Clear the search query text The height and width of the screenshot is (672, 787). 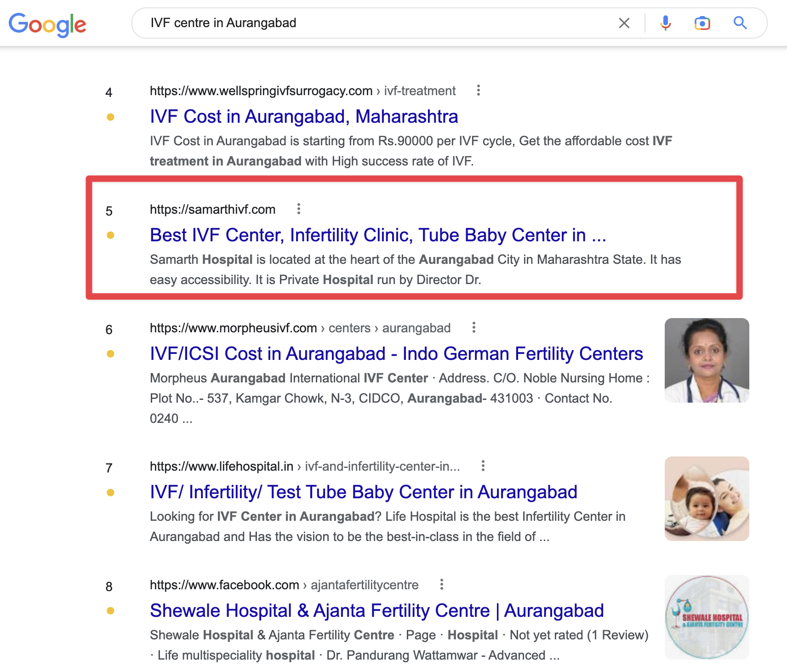click(x=624, y=23)
